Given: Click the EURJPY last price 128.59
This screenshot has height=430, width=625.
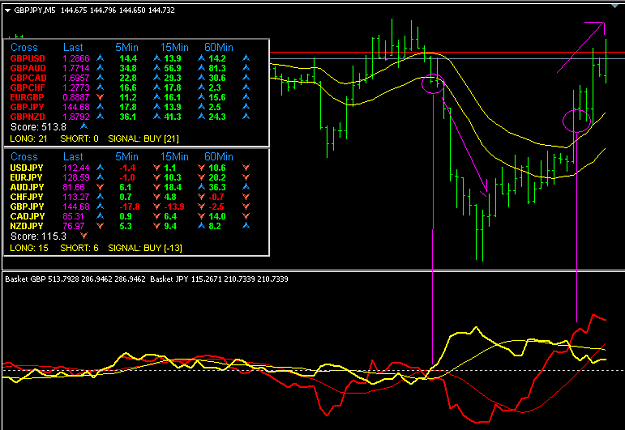Looking at the screenshot, I should pos(76,177).
